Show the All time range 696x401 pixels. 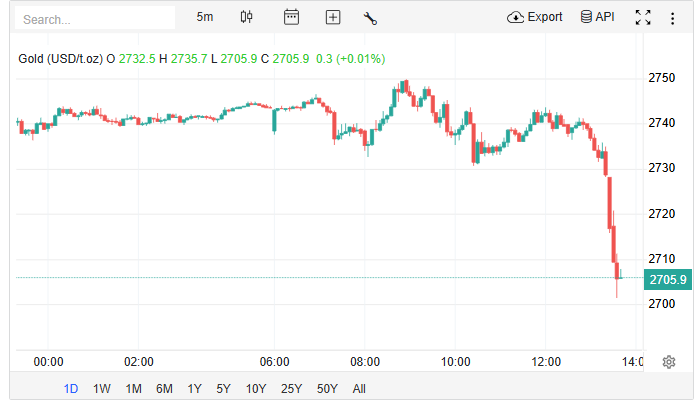click(x=359, y=389)
